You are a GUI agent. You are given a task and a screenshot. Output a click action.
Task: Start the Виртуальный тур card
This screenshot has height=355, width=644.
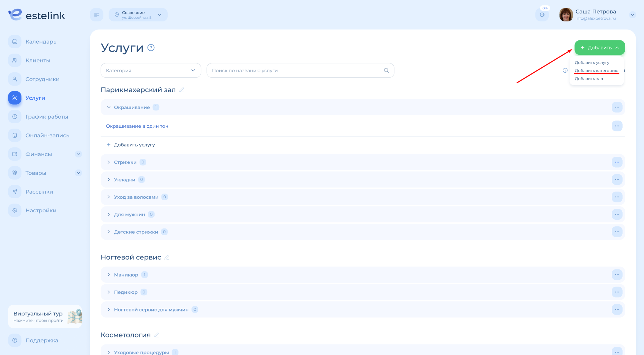pos(45,316)
